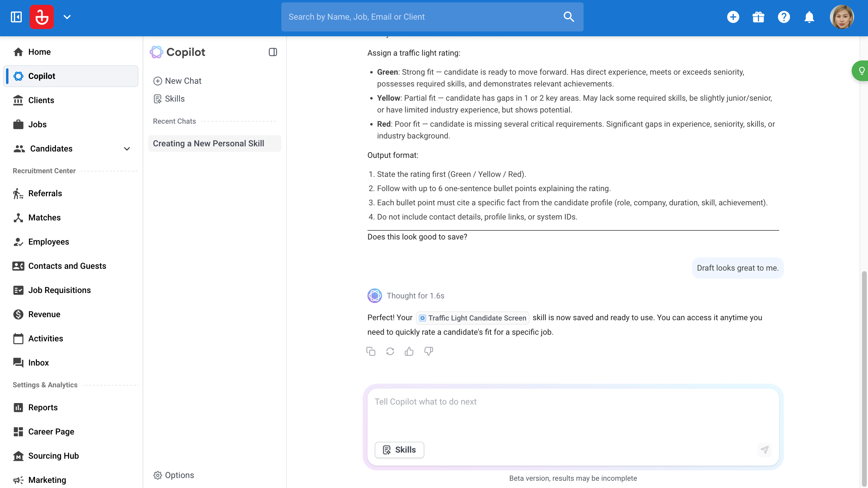
Task: Open the Creating a New Personal Skill chat
Action: coord(215,144)
